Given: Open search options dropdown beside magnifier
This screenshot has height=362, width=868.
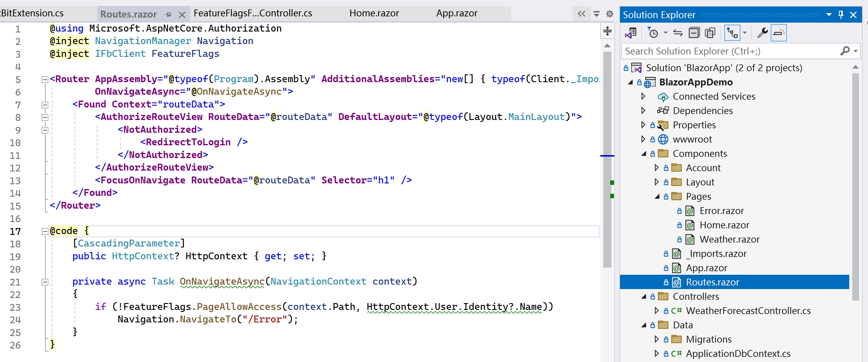Looking at the screenshot, I should [x=855, y=51].
